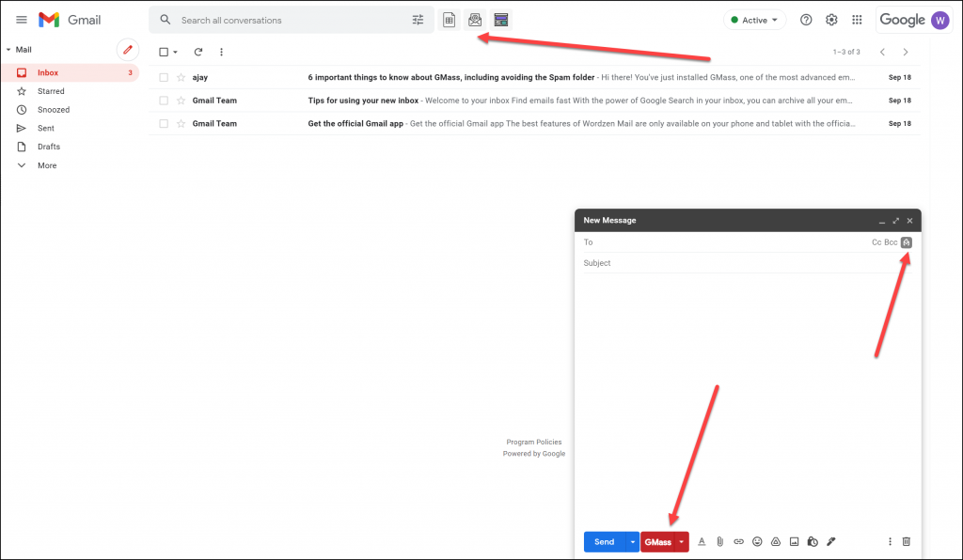Screen dimensions: 963x560
Task: Click the compose pencil button
Action: click(x=128, y=50)
